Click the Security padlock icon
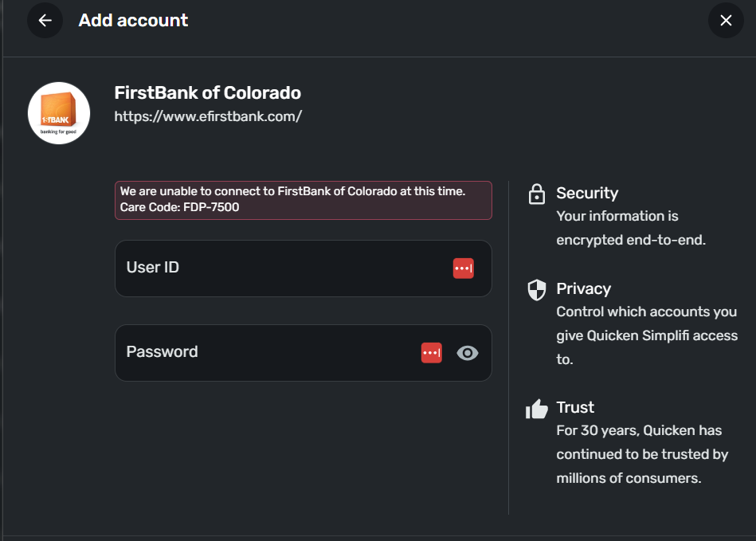Image resolution: width=756 pixels, height=541 pixels. 537,194
